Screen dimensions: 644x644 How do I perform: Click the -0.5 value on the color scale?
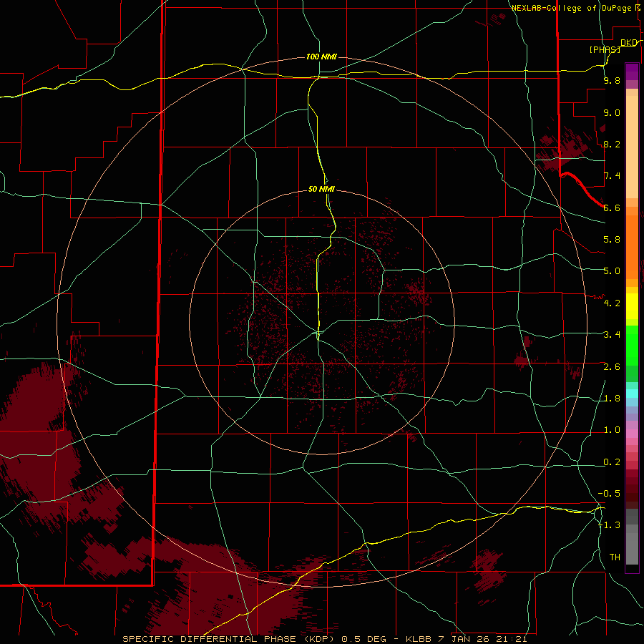click(x=609, y=494)
